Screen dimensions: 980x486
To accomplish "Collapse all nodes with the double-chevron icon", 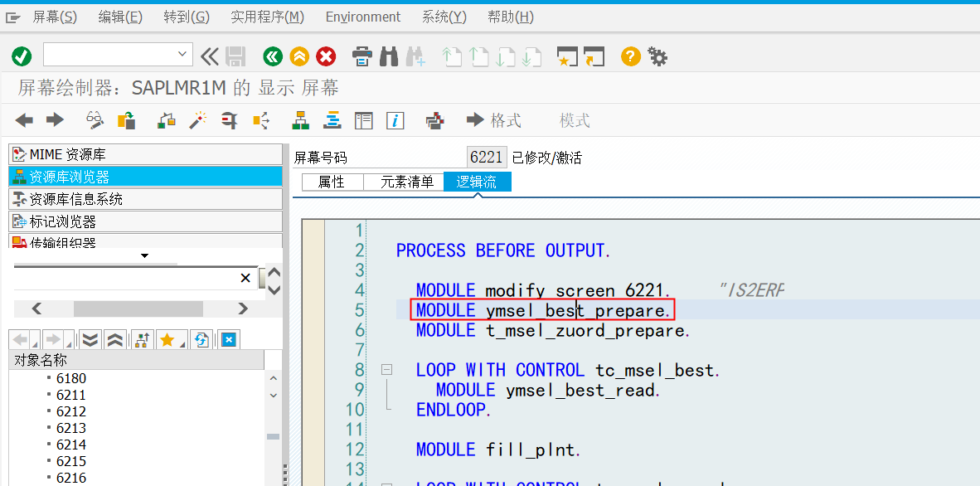I will click(x=114, y=339).
